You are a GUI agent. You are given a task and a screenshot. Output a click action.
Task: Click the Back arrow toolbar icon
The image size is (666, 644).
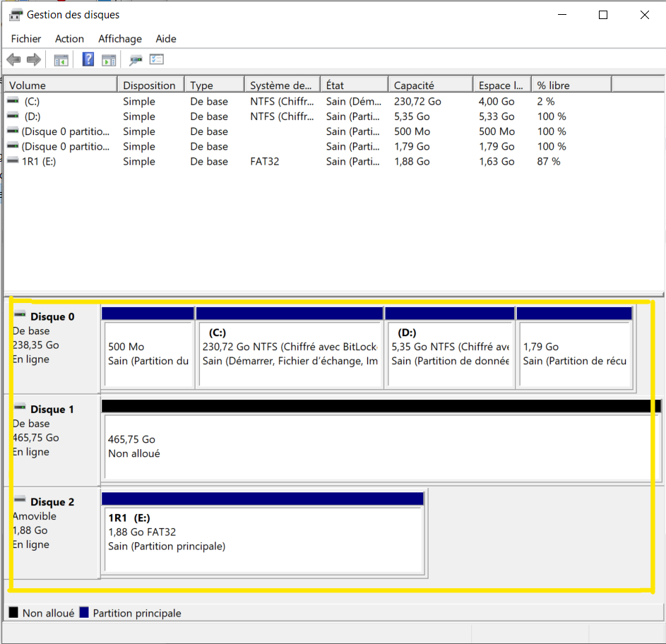[13, 60]
